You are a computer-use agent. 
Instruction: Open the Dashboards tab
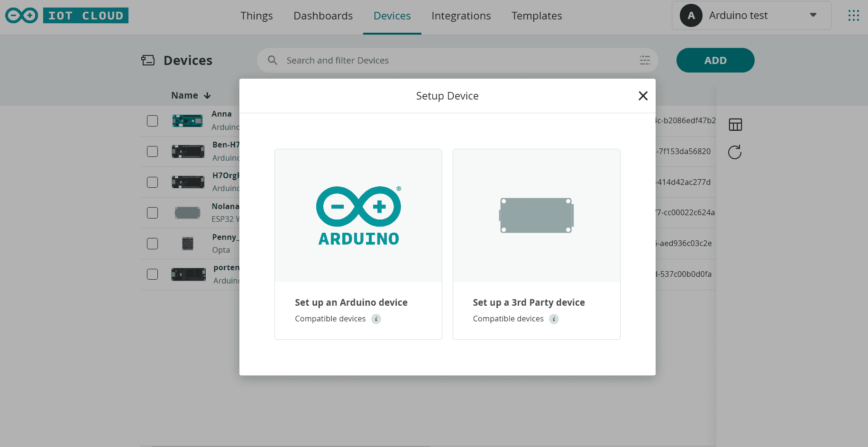323,16
